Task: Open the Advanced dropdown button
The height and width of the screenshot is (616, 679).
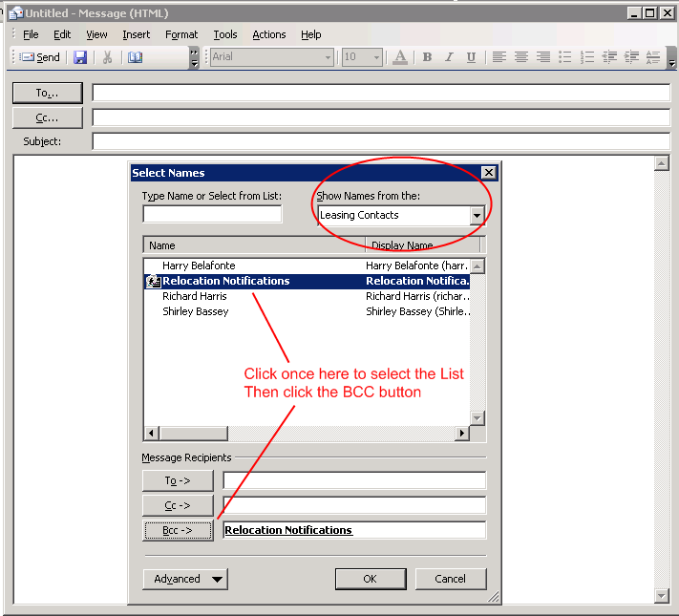Action: pos(185,579)
